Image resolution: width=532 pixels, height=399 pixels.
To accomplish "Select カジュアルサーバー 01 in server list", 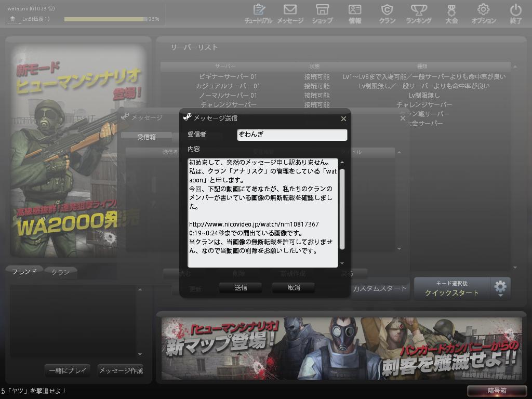I will [x=228, y=86].
